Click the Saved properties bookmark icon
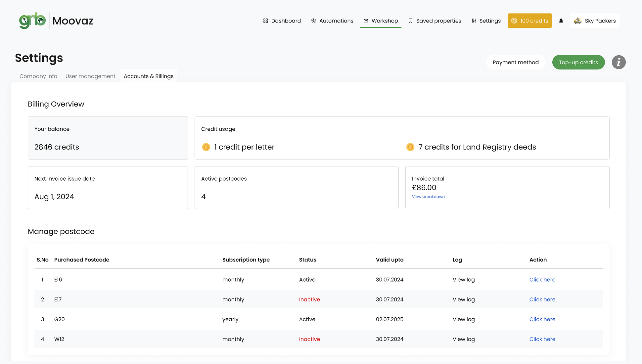The image size is (642, 364). coord(410,21)
